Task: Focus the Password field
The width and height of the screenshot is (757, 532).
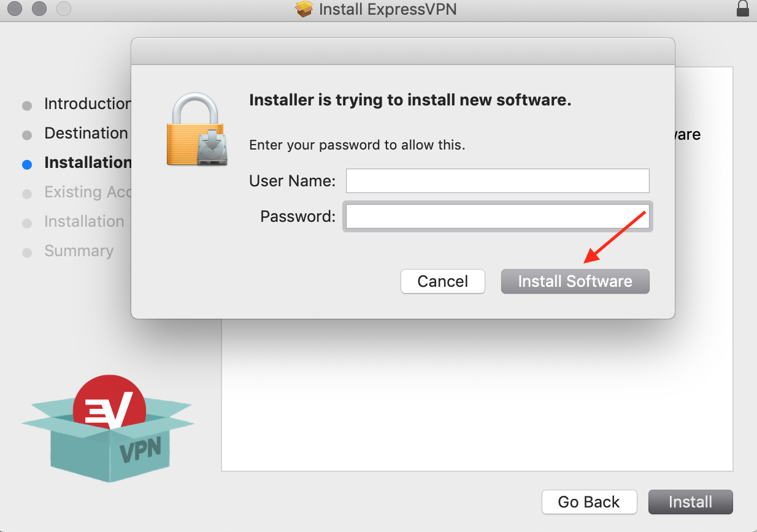Action: click(498, 216)
